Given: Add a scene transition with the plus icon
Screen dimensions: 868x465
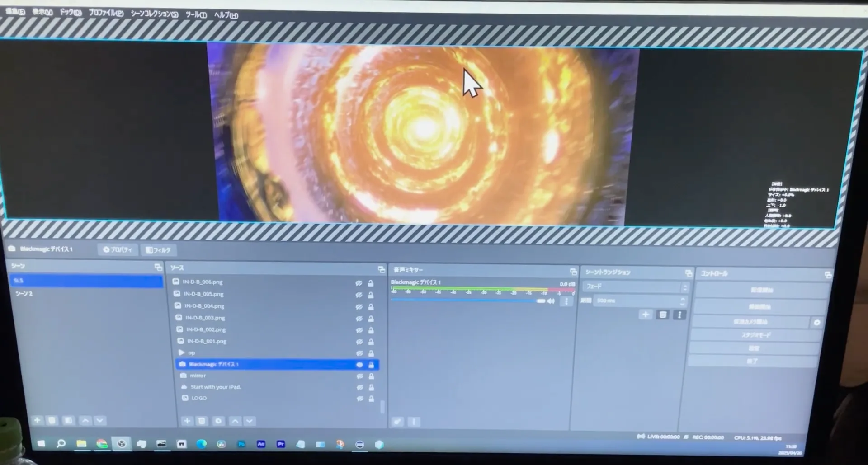Looking at the screenshot, I should click(x=646, y=315).
